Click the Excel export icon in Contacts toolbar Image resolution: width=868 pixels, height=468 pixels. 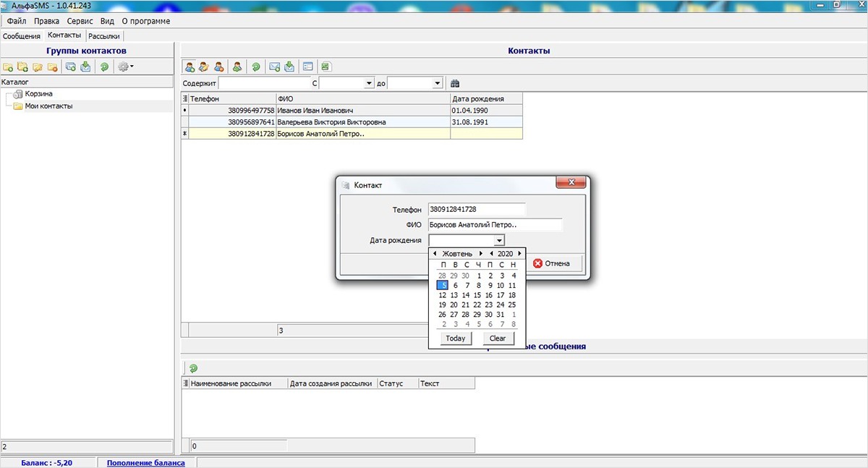tap(326, 67)
